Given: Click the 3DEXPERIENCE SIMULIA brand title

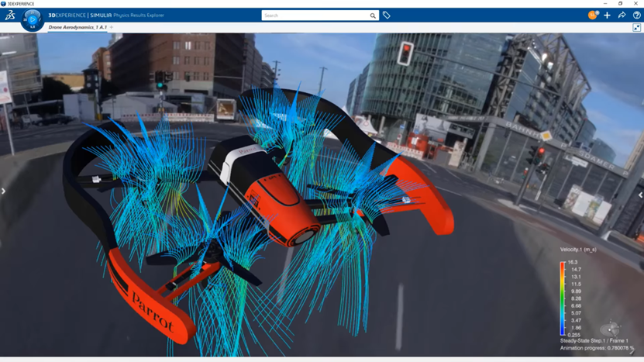Looking at the screenshot, I should [x=106, y=16].
